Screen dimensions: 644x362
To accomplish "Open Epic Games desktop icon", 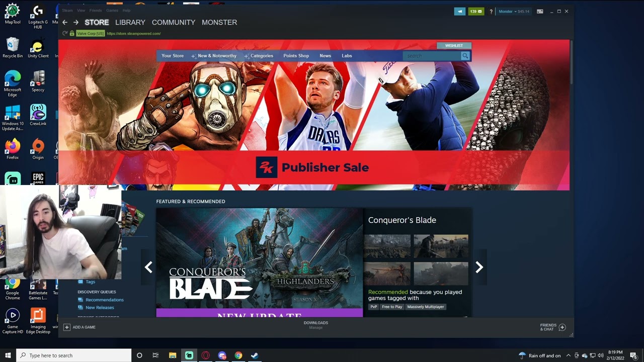I will click(x=38, y=178).
